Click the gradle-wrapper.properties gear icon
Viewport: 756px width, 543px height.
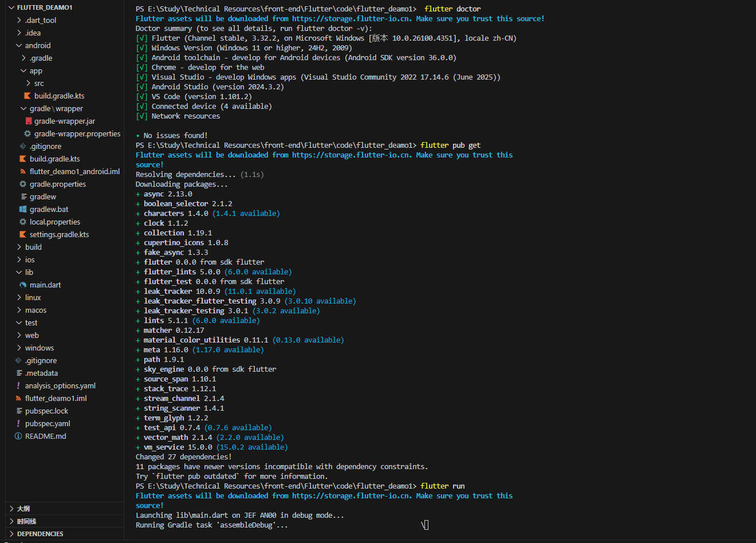pyautogui.click(x=27, y=133)
